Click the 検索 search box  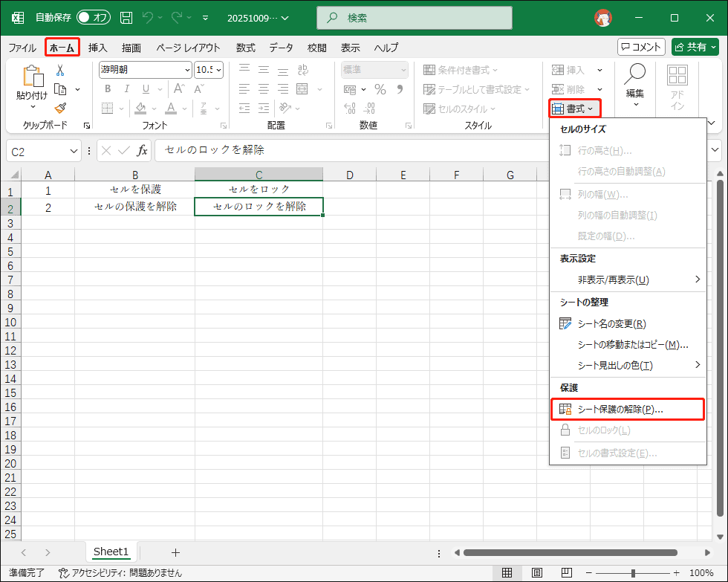pyautogui.click(x=415, y=18)
